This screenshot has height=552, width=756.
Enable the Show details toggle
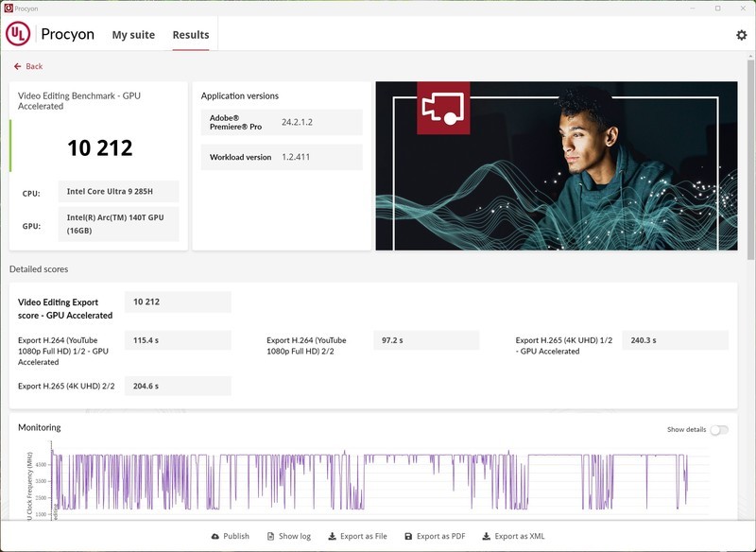click(719, 430)
